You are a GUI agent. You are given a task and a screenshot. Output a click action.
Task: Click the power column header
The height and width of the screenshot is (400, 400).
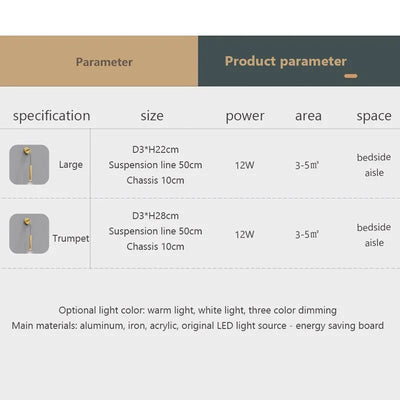[245, 116]
